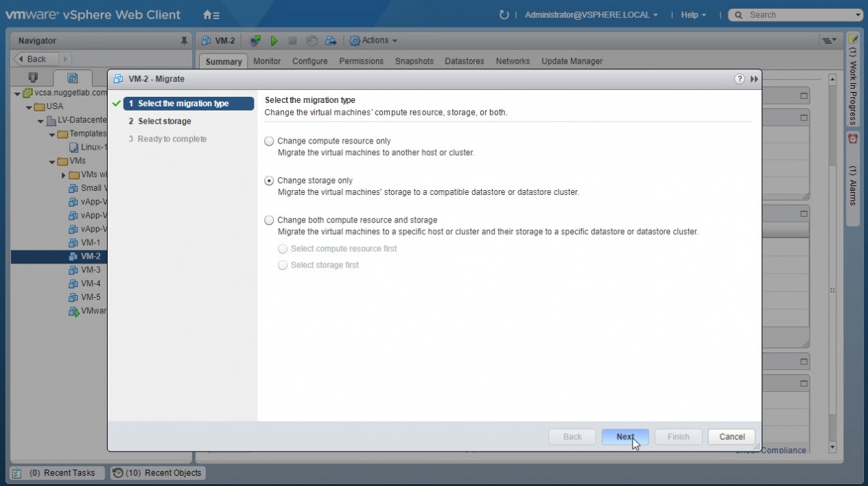
Task: Click the refresh icon in the top bar
Action: 504,14
